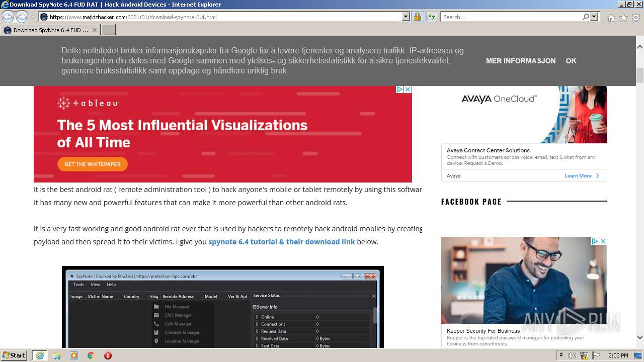Click the Action Center flag icon
Viewport: 644px width, 362px height.
click(596, 355)
